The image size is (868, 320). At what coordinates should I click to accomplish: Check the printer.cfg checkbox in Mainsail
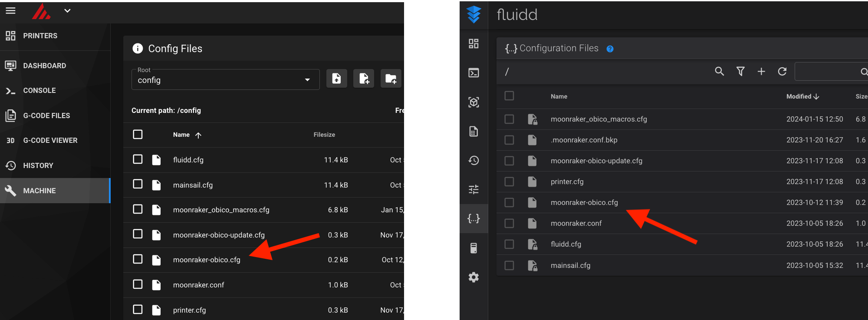pyautogui.click(x=138, y=310)
